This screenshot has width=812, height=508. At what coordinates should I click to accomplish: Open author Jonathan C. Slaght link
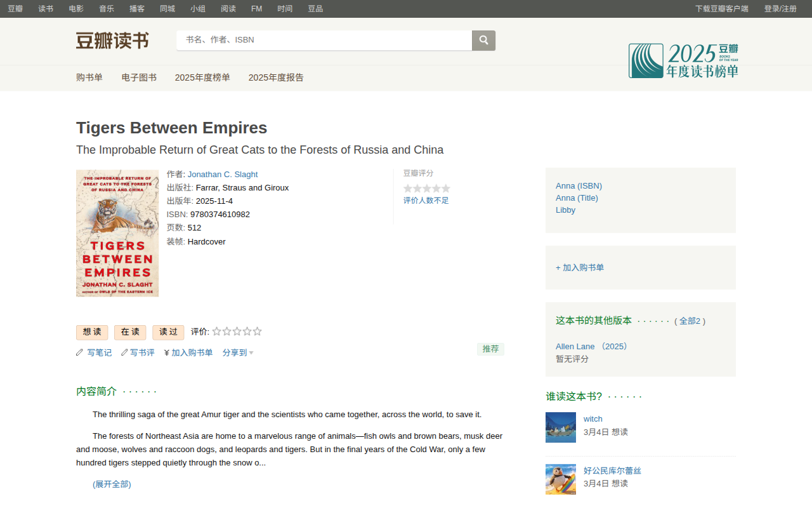point(223,174)
